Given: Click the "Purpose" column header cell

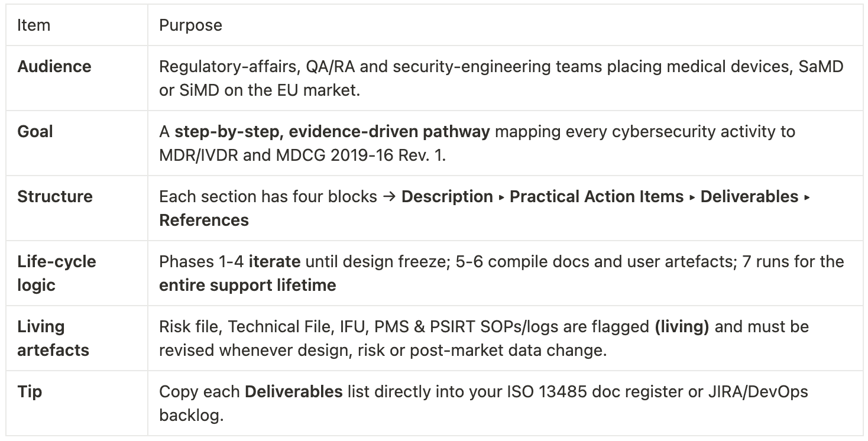Looking at the screenshot, I should tap(190, 25).
